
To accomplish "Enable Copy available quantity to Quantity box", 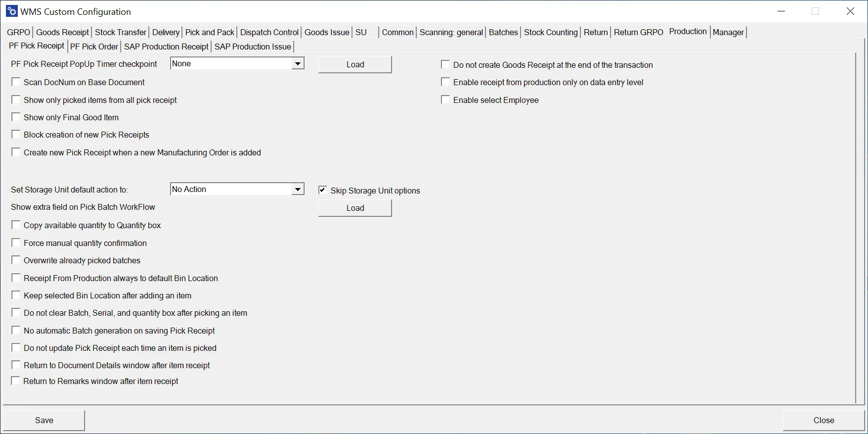I will tap(16, 225).
